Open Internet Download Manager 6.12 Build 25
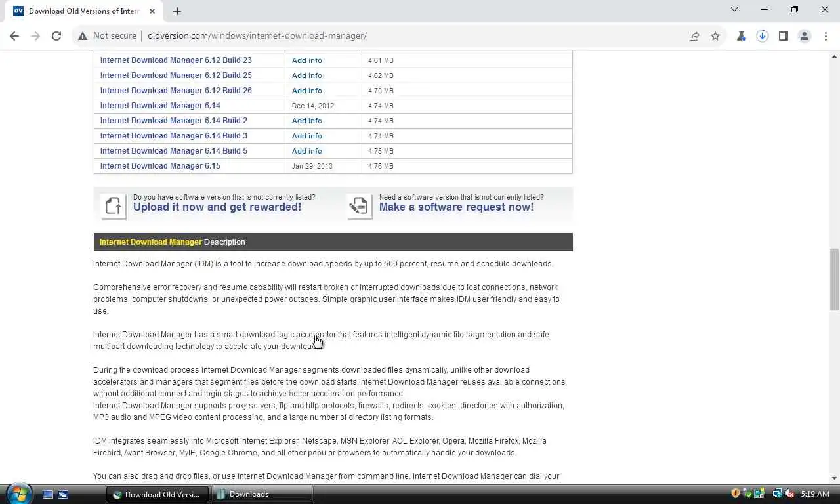 176,75
